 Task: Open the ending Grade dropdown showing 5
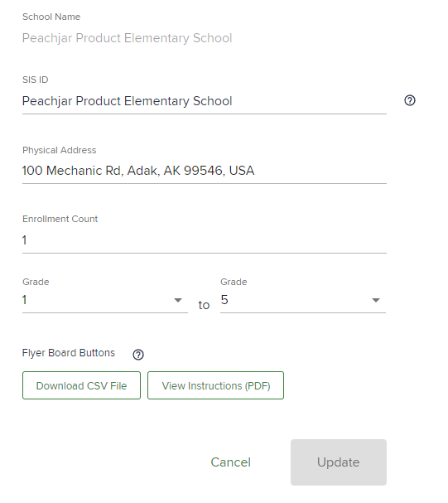click(303, 300)
